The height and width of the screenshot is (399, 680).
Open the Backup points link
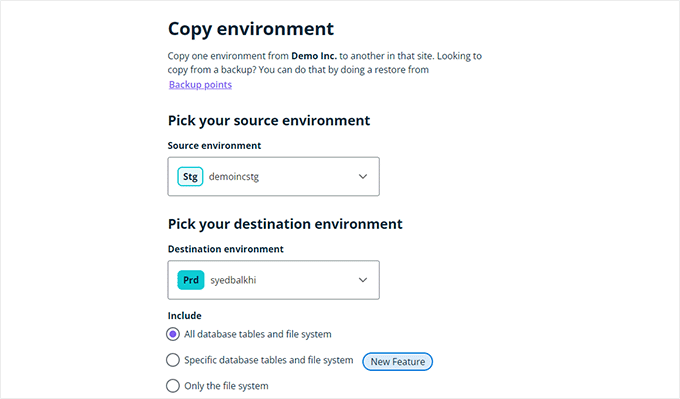tap(200, 85)
